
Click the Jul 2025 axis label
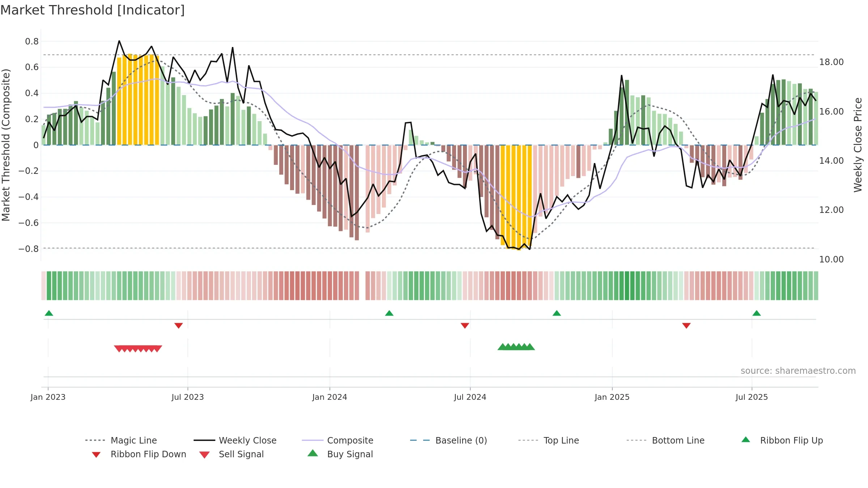click(x=752, y=397)
